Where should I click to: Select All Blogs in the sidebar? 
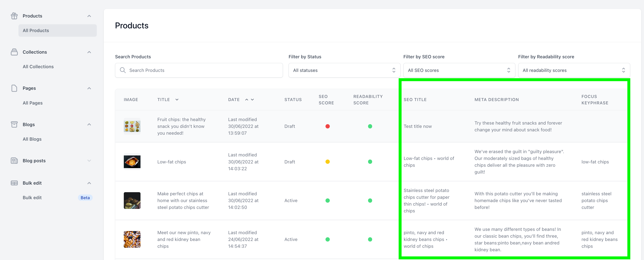tap(32, 139)
